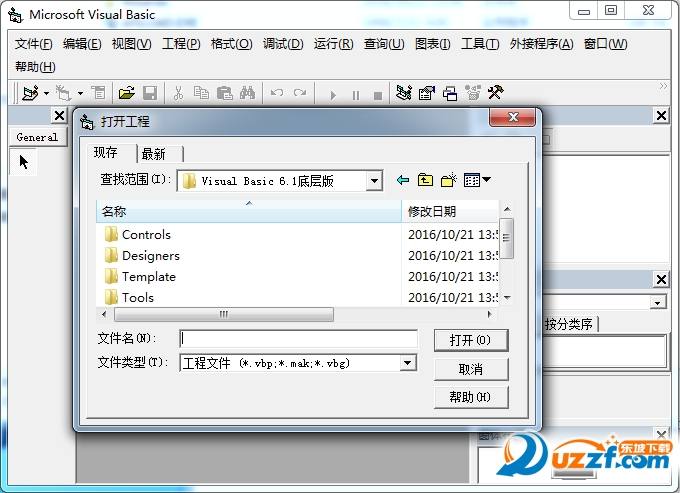Click the Open Project folder icon
Screen dimensions: 680x493
[127, 93]
